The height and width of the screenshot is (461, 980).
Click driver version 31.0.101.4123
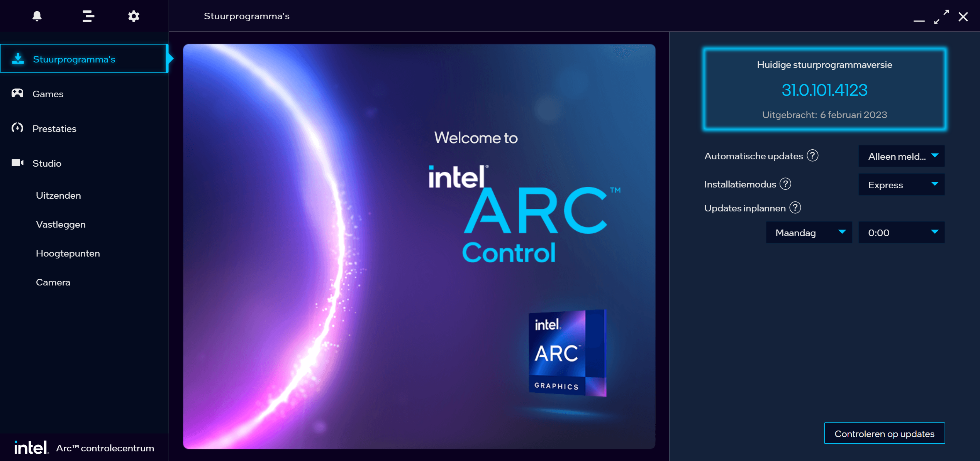click(x=824, y=90)
